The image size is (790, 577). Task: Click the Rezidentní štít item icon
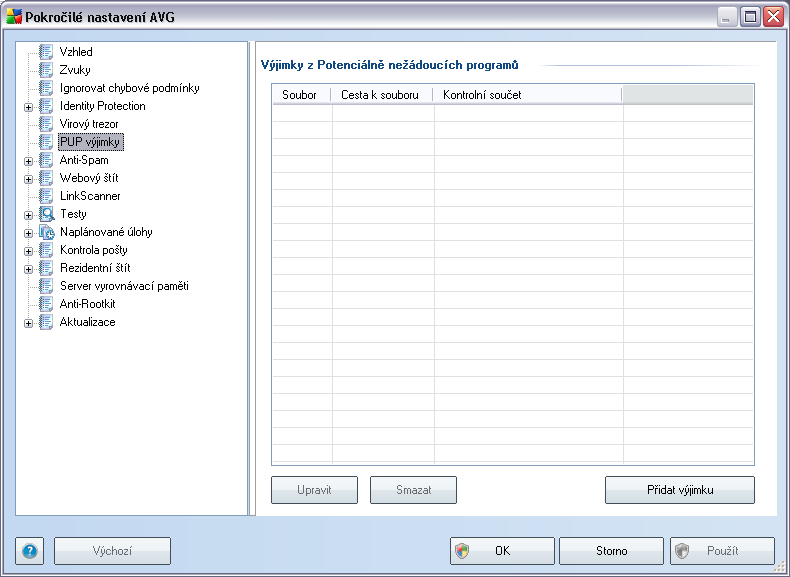[x=46, y=268]
